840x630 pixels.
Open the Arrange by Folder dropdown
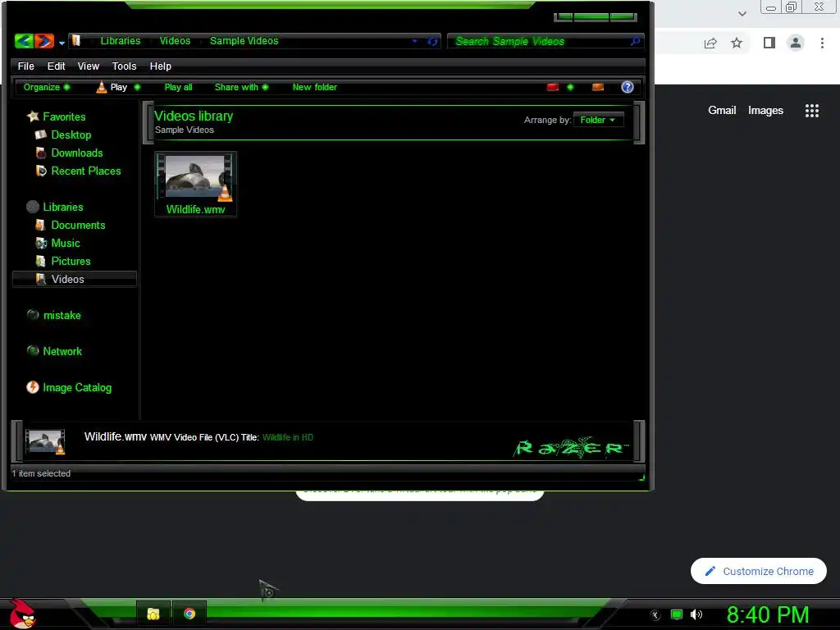[x=598, y=120]
